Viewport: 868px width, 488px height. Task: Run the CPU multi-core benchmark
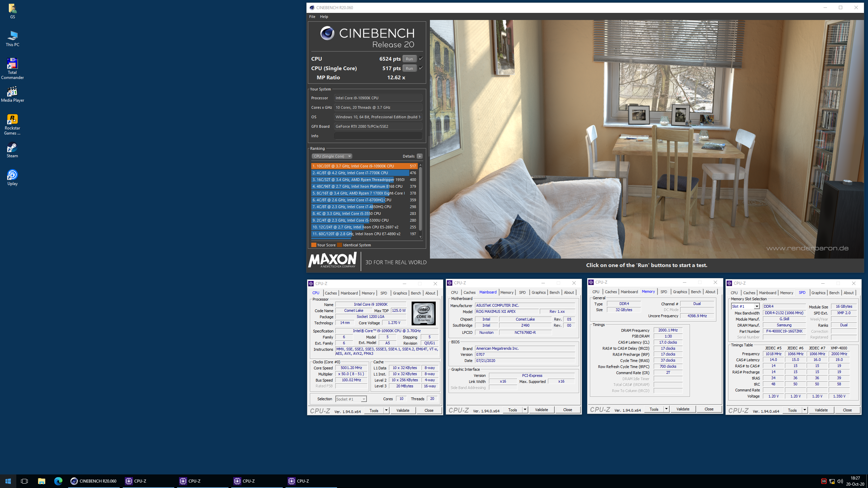[x=410, y=59]
